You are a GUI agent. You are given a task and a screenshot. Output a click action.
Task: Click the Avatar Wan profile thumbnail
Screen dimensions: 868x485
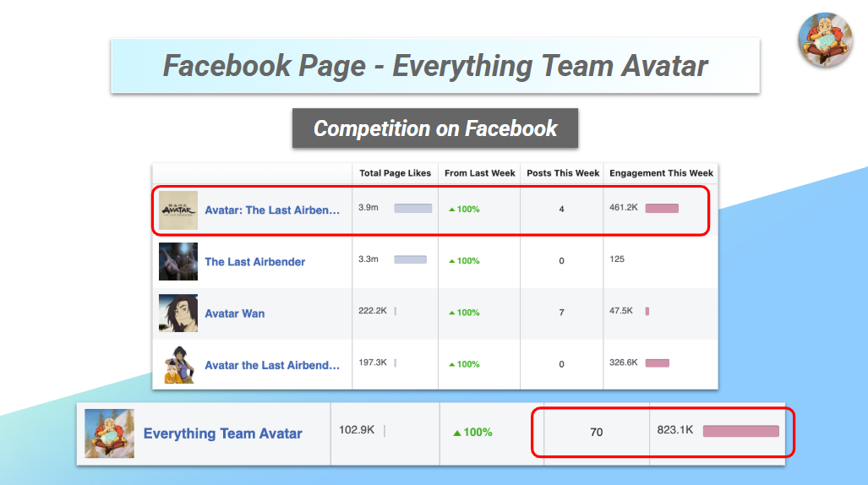point(178,313)
